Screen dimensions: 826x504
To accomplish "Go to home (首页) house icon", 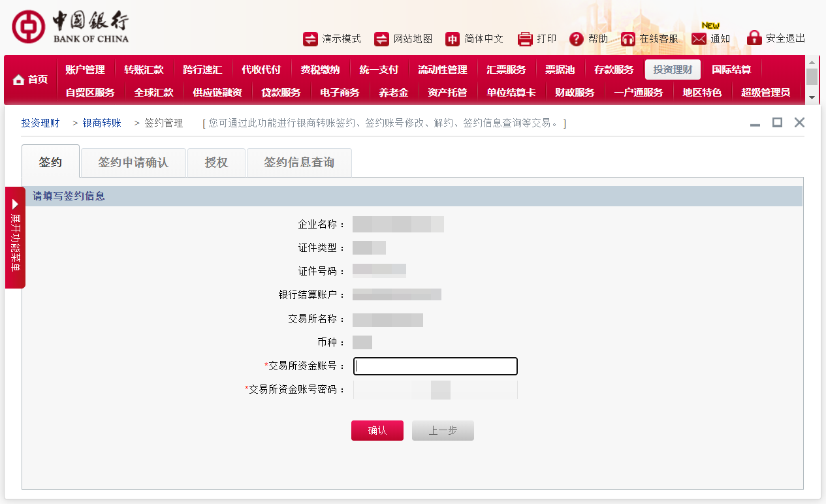I will [x=18, y=80].
